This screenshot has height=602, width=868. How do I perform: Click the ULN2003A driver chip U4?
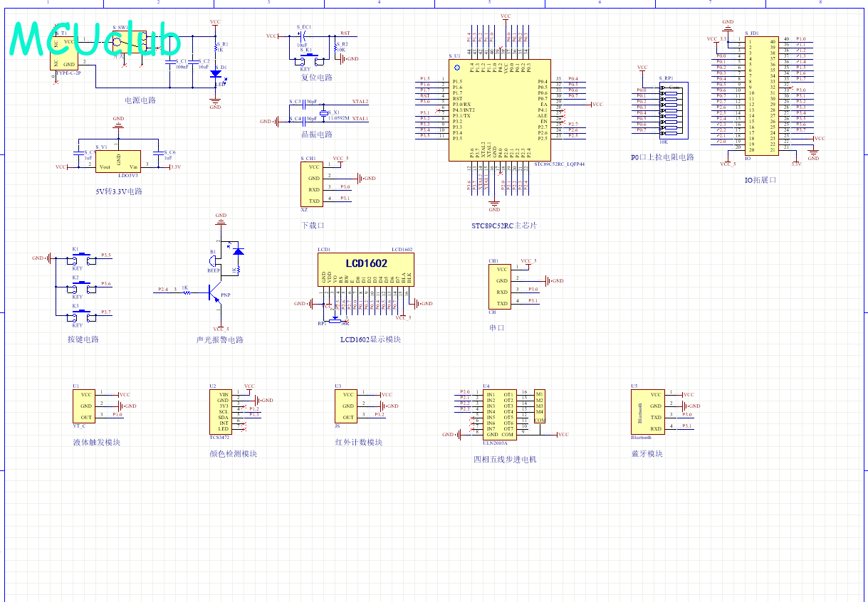tap(499, 414)
